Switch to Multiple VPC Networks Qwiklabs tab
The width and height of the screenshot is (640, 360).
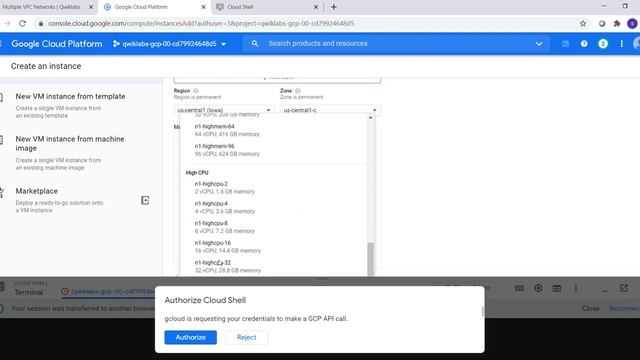tap(41, 7)
